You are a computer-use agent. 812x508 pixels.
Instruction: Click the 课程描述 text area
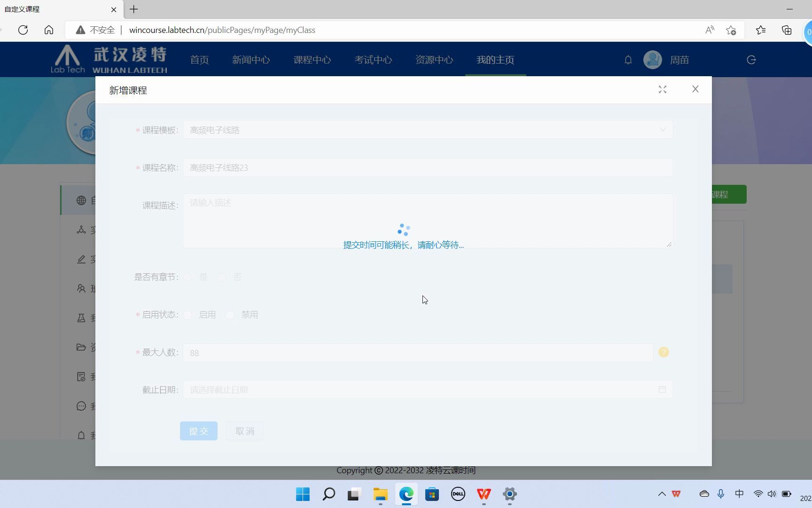coord(428,221)
